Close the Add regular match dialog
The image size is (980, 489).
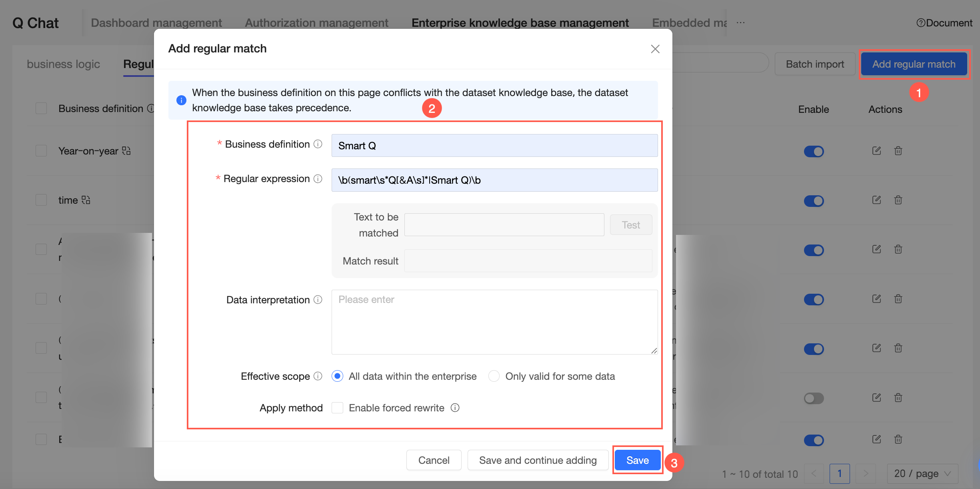[655, 49]
